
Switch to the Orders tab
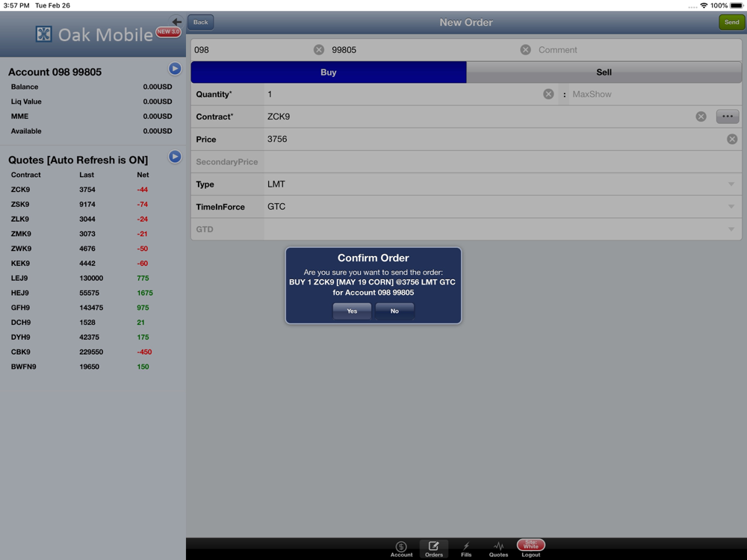click(433, 549)
